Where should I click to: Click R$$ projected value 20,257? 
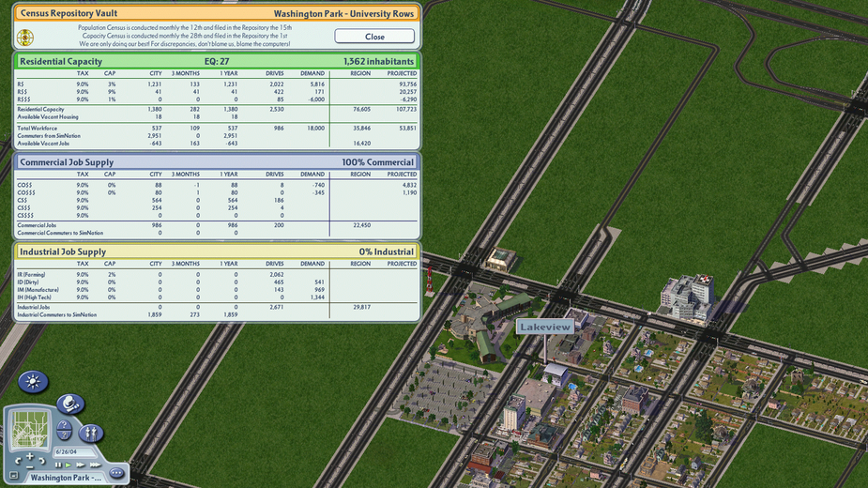click(407, 92)
